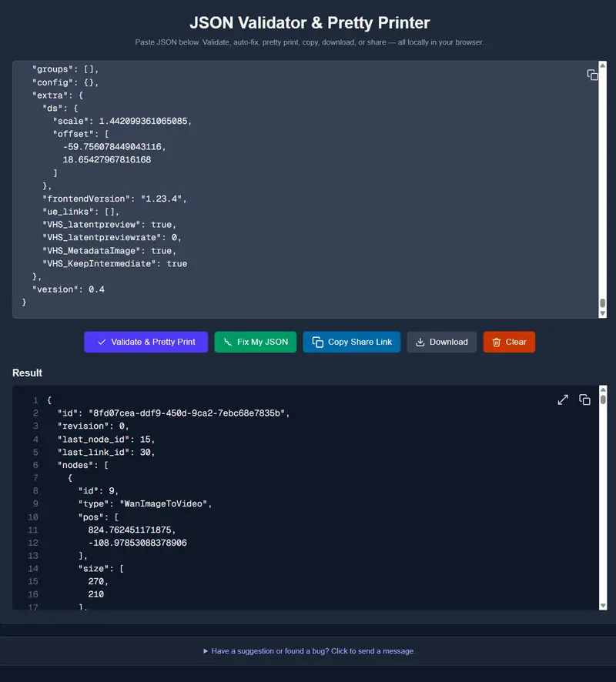Click the "scale": 1.442099361065085 line
The image size is (616, 682).
click(x=122, y=121)
